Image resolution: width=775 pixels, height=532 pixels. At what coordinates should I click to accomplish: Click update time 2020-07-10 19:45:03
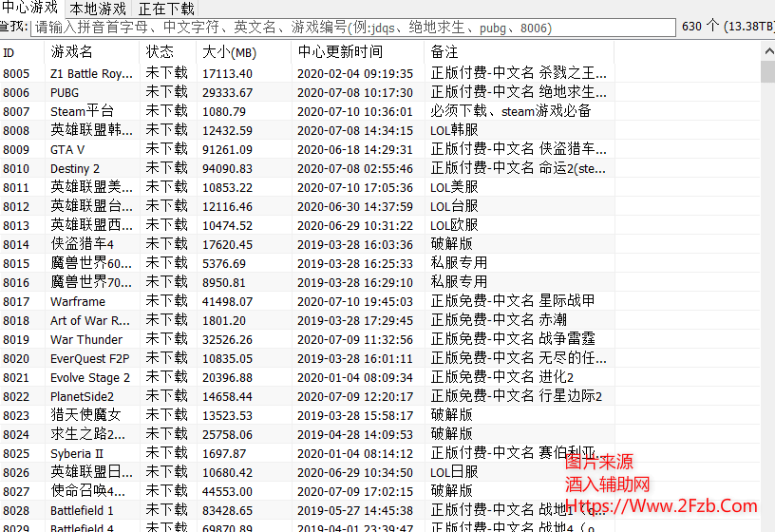coord(355,301)
